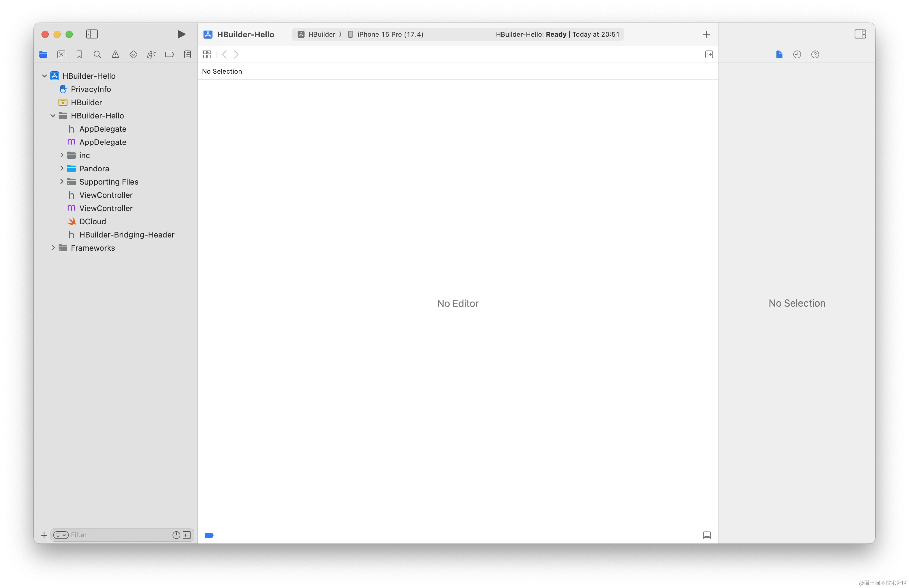Viewport: 909px width, 588px height.
Task: Show the Quick Help inspector
Action: tap(815, 55)
